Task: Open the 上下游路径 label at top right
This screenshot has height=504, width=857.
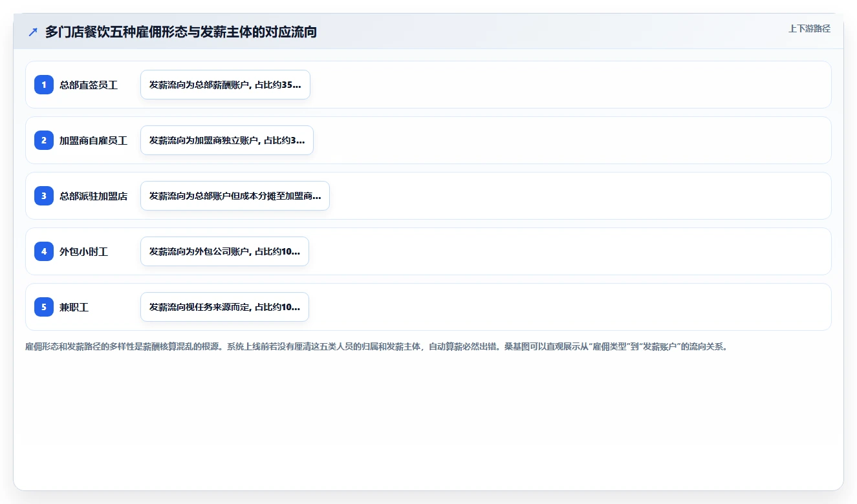Action: coord(809,28)
